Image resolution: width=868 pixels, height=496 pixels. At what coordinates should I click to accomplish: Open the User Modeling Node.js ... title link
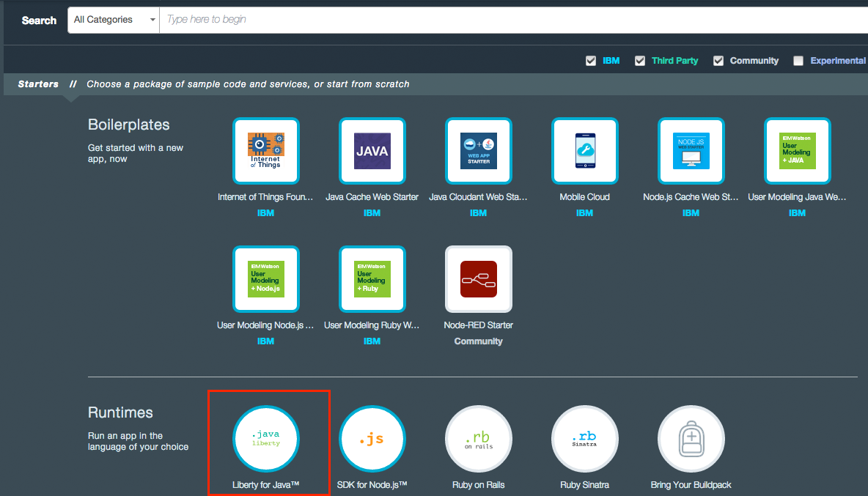[265, 325]
